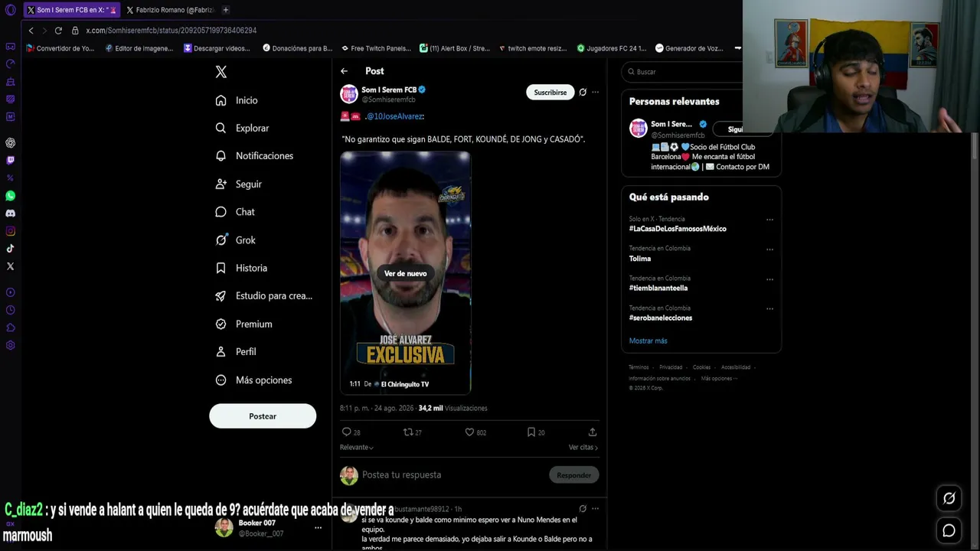Expand the Relevante reply sort dropdown
Viewport: 980px width, 551px height.
[357, 448]
